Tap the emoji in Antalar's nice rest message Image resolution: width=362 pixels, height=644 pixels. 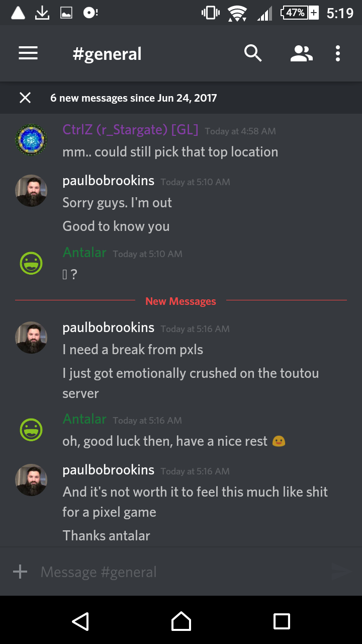point(279,441)
